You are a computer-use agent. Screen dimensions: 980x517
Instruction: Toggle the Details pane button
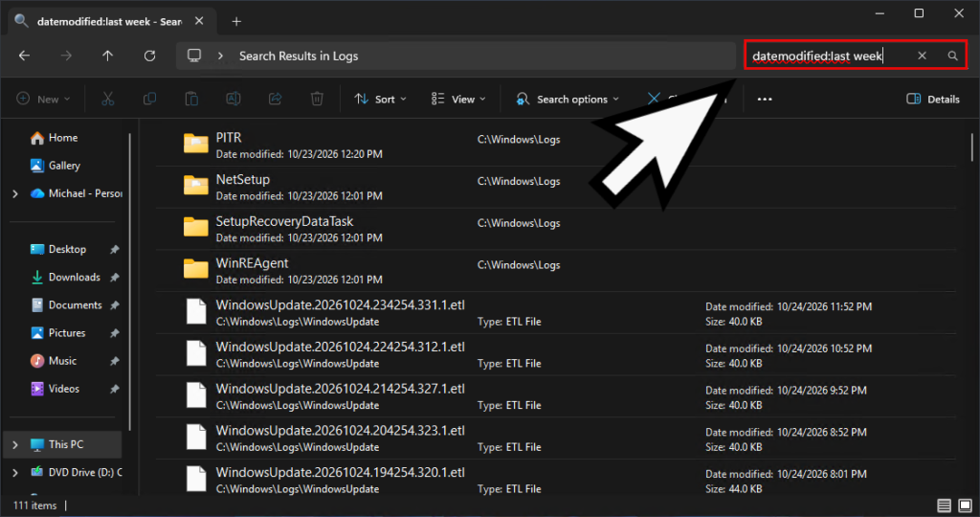[x=932, y=99]
